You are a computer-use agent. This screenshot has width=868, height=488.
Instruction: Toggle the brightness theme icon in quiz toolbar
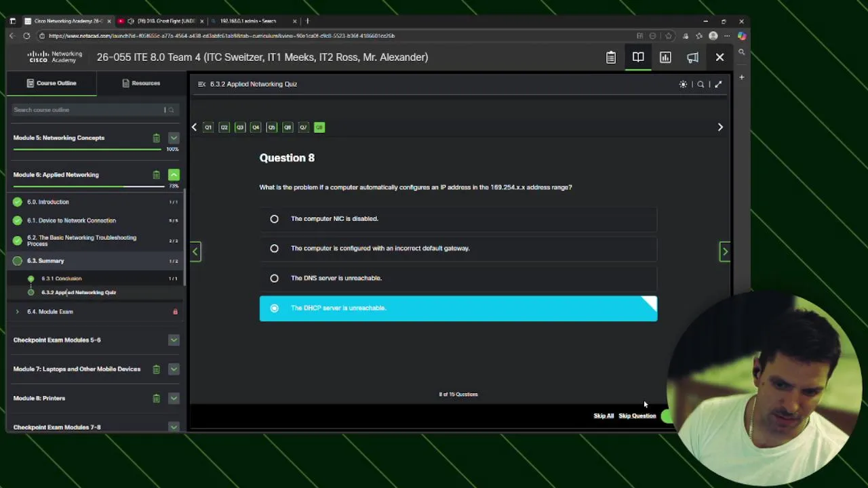pyautogui.click(x=683, y=84)
